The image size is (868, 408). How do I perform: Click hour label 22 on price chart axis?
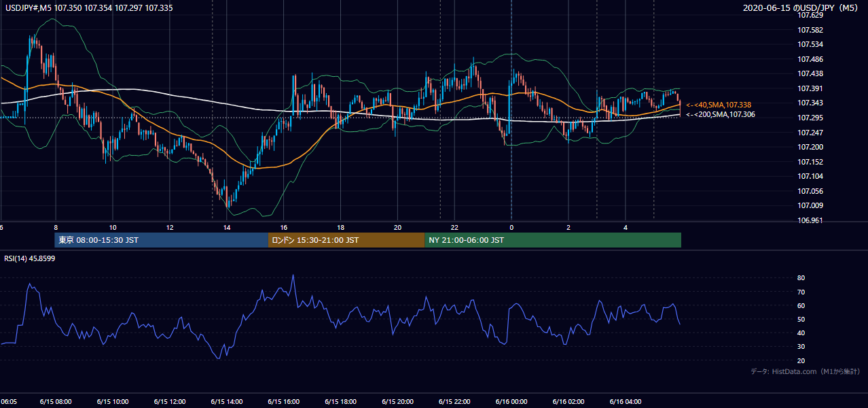[454, 228]
